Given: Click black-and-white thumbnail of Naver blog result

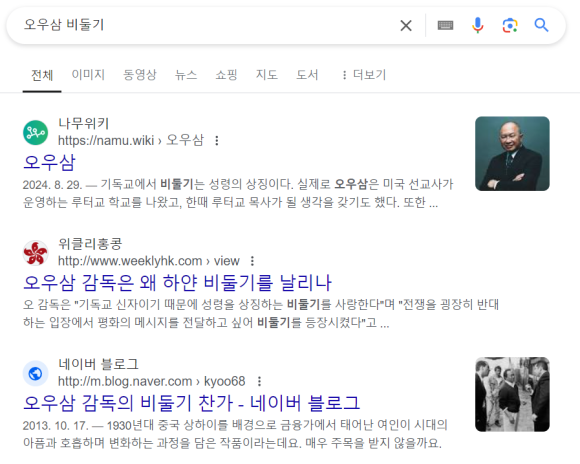Looking at the screenshot, I should coord(512,394).
